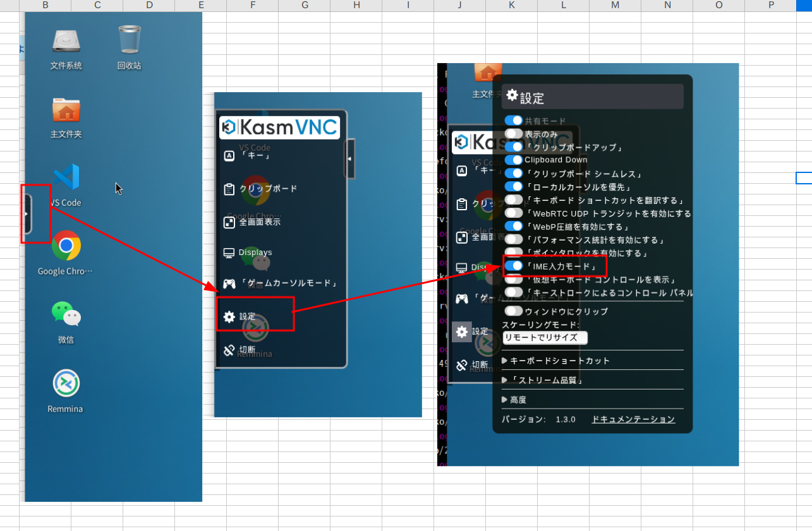Select spreadsheet column P header

point(771,6)
